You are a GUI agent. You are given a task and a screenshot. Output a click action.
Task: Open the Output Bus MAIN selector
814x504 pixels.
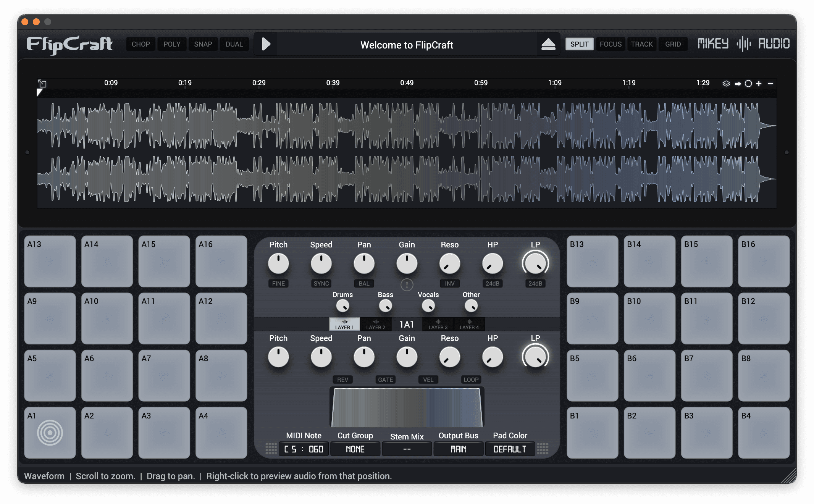pos(458,449)
